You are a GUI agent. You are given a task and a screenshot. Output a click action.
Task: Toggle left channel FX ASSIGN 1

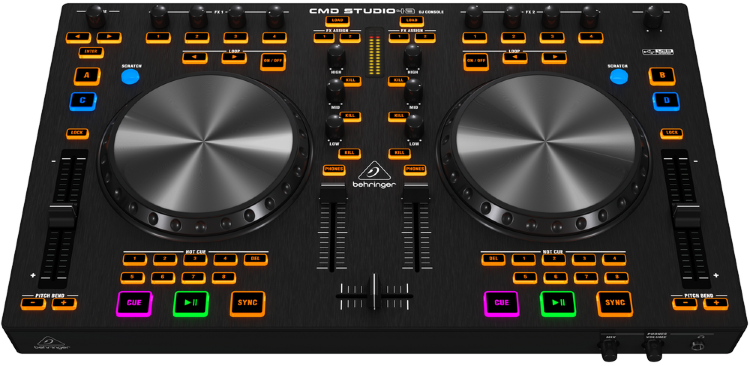point(324,38)
